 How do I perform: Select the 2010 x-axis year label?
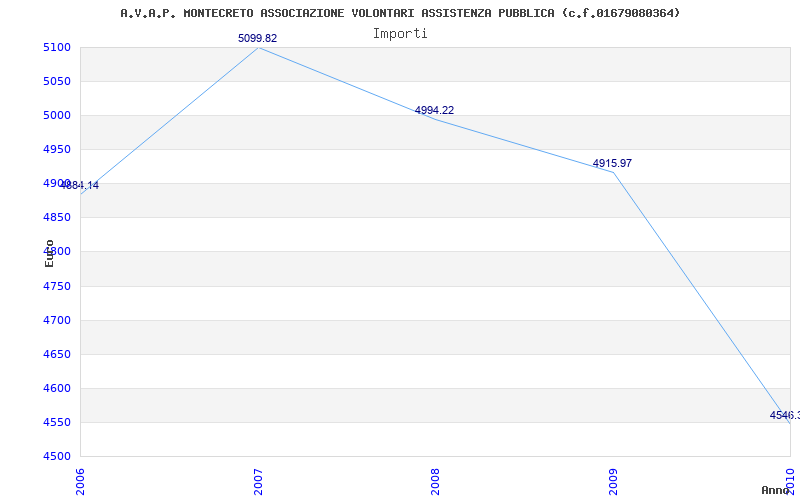790,482
